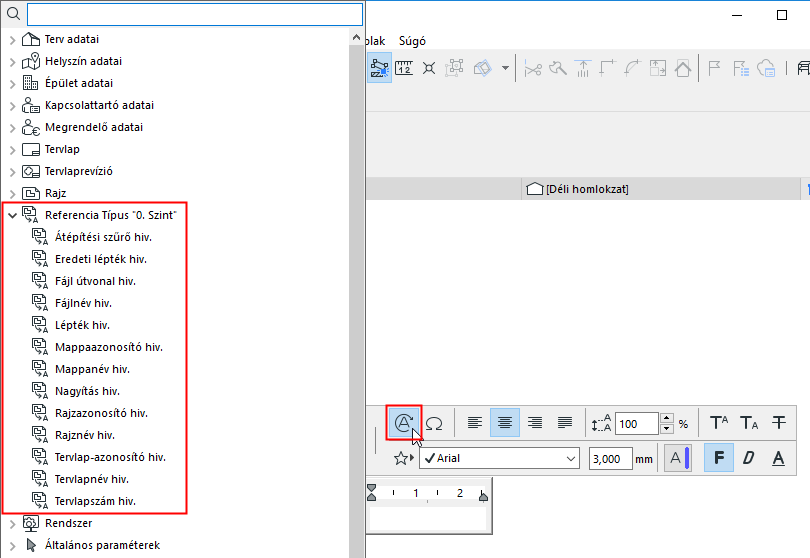Select Fájl útvonal hiv. entry
This screenshot has height=558, width=810.
pyautogui.click(x=95, y=281)
